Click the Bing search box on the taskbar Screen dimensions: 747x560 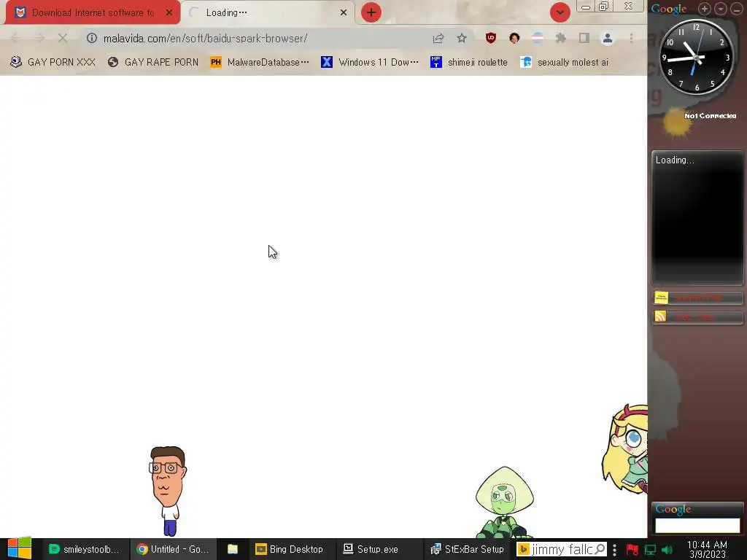point(561,550)
